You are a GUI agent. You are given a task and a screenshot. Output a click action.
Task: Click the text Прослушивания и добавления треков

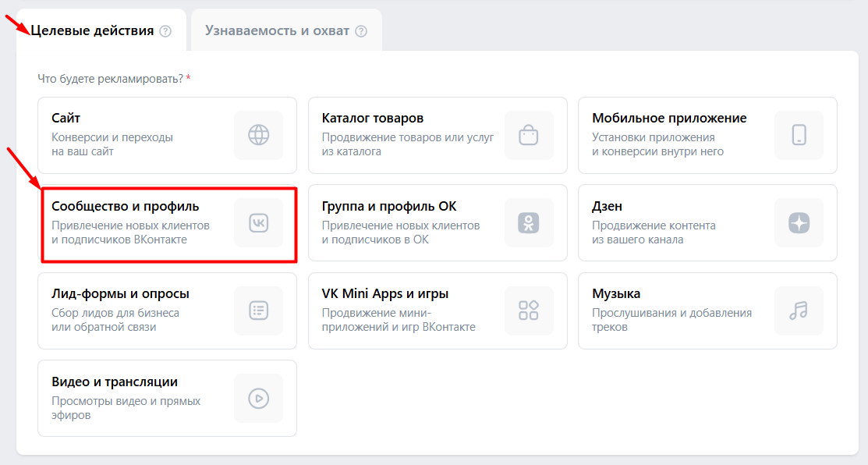coord(672,320)
